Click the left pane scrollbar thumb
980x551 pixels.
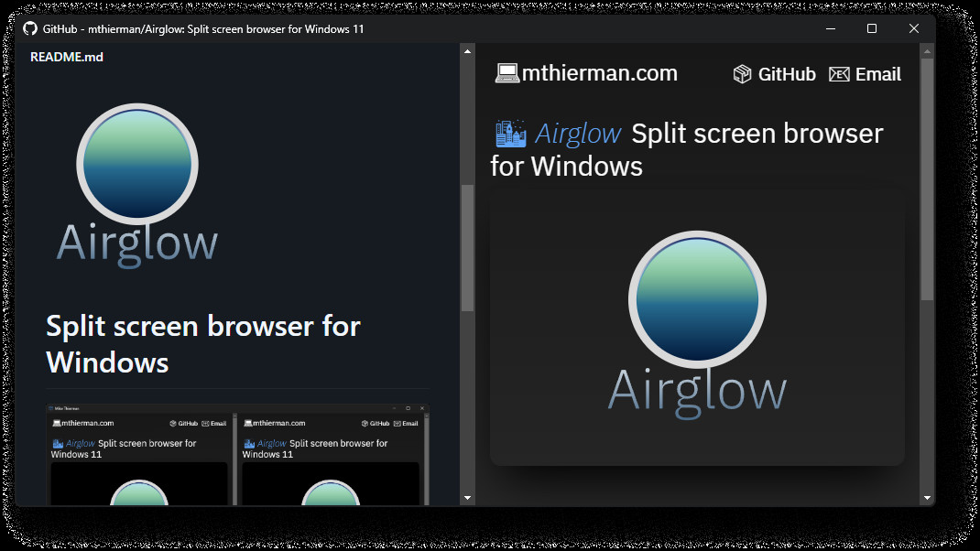click(467, 248)
